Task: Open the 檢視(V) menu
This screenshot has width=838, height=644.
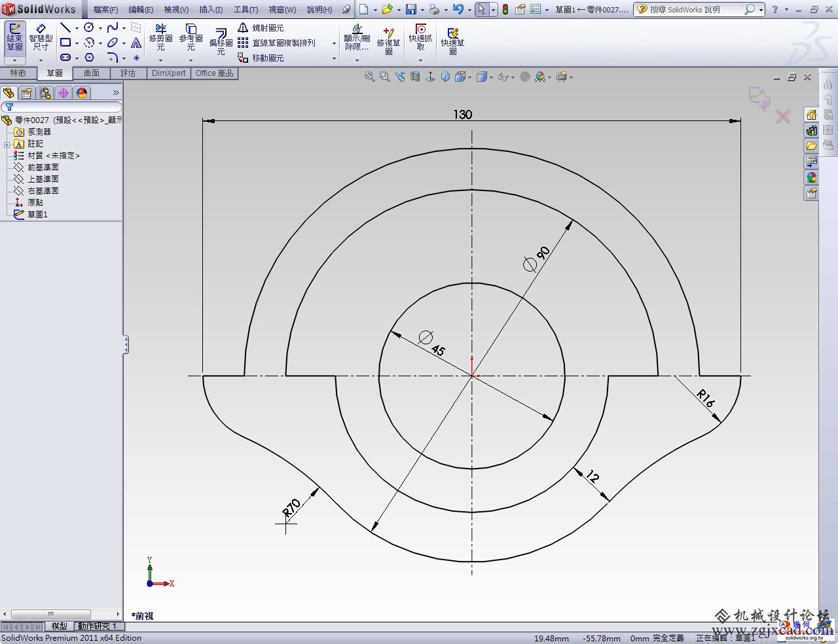Action: (x=176, y=10)
